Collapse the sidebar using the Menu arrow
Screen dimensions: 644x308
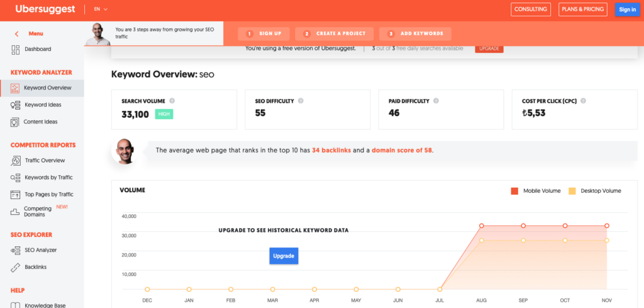pyautogui.click(x=16, y=34)
